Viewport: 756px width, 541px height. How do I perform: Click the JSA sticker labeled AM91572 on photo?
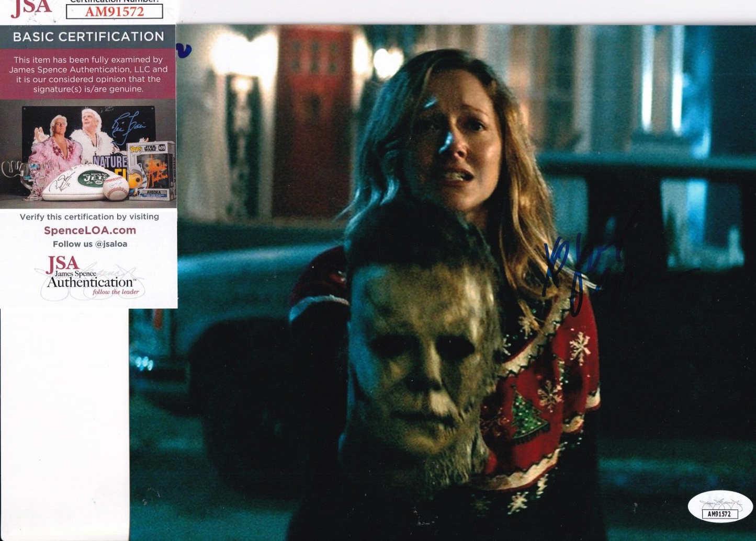coord(720,507)
